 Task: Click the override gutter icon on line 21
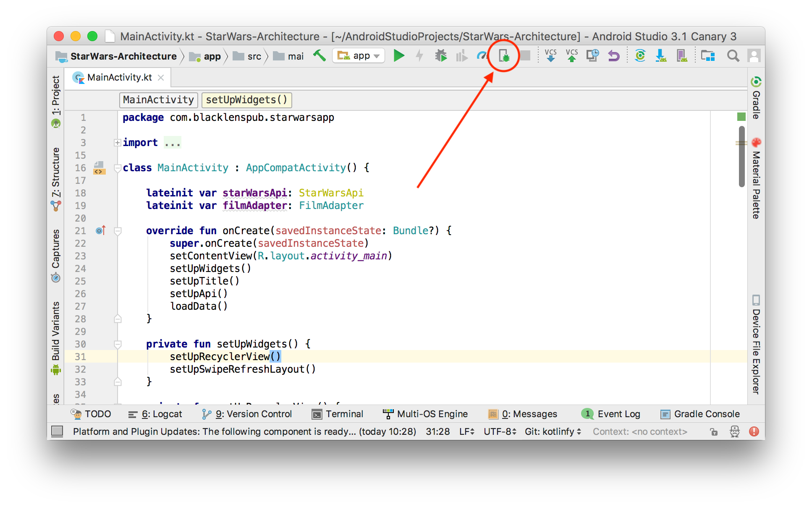tap(101, 230)
